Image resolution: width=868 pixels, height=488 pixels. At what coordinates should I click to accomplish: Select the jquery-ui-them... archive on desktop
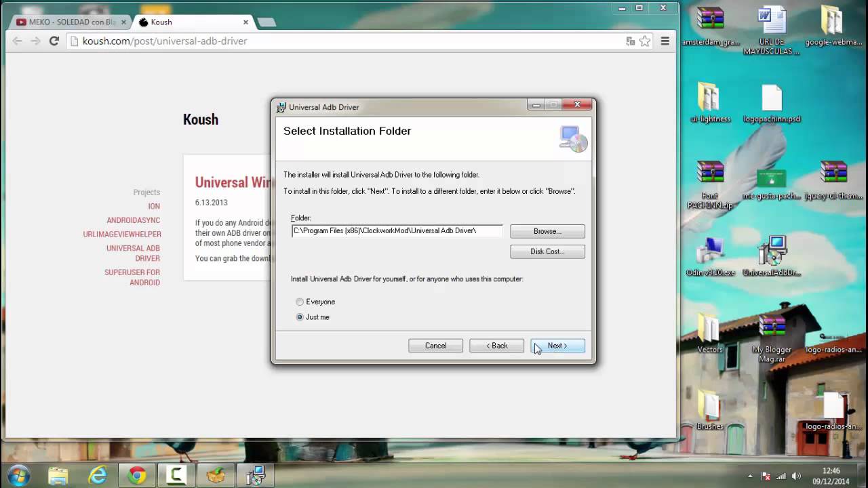[x=833, y=181]
